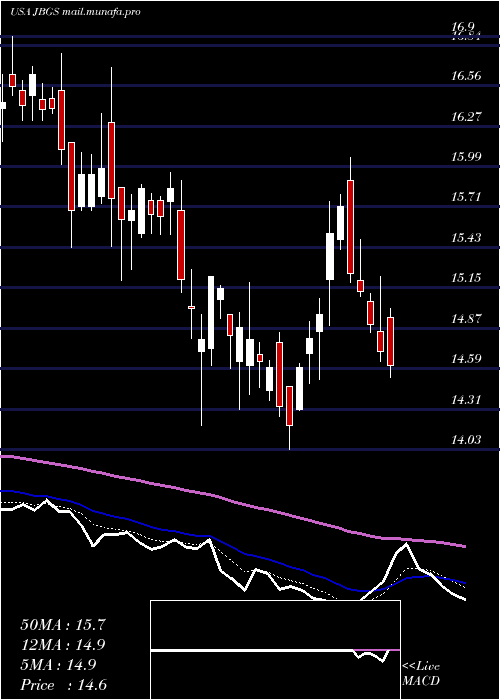Click the 14.59 price axis label

click(x=466, y=359)
